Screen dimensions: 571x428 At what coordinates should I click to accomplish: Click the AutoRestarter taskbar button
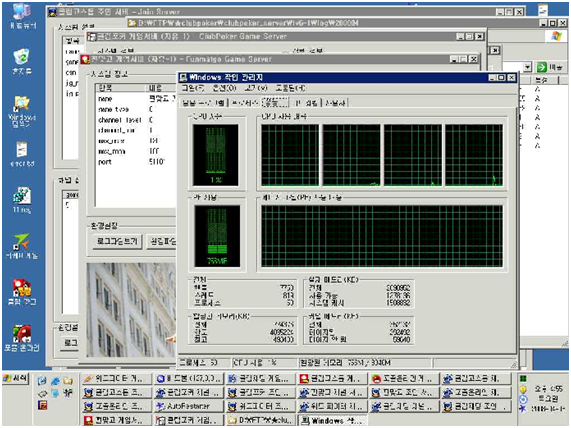pyautogui.click(x=188, y=406)
